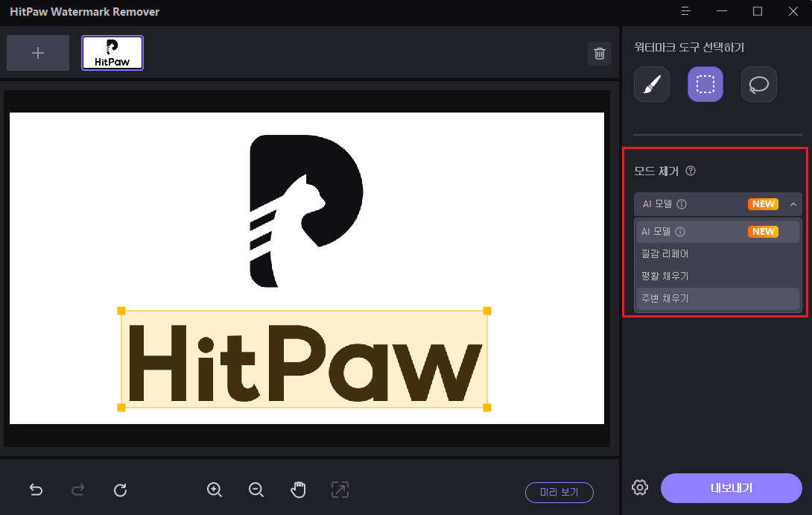
Task: Click the trash delete icon
Action: (599, 54)
